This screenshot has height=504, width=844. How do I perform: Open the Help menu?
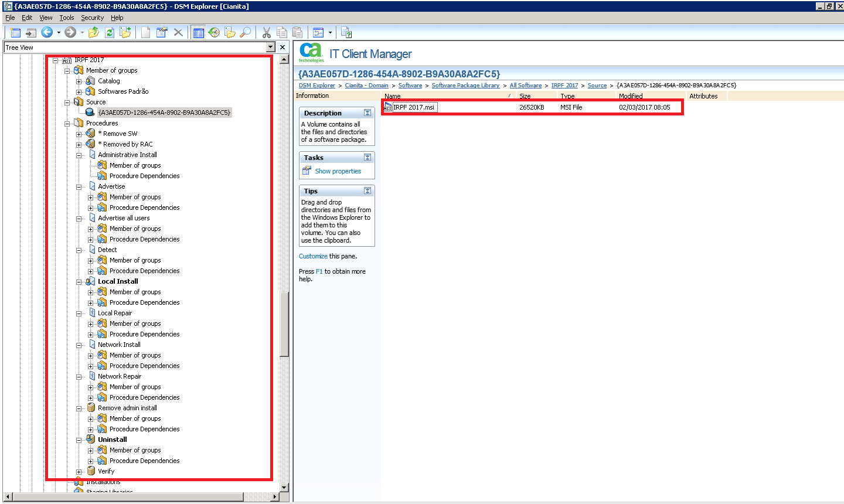coord(117,18)
